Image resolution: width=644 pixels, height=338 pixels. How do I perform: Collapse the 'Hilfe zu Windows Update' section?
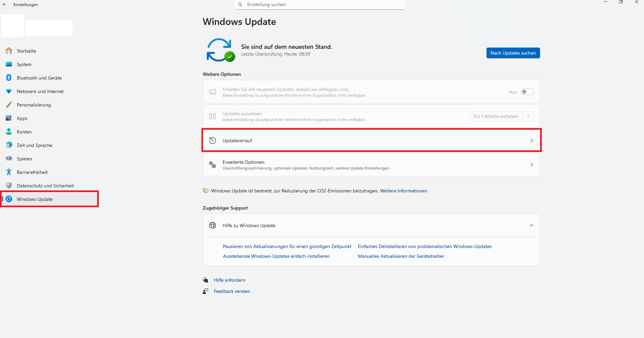[x=531, y=225]
